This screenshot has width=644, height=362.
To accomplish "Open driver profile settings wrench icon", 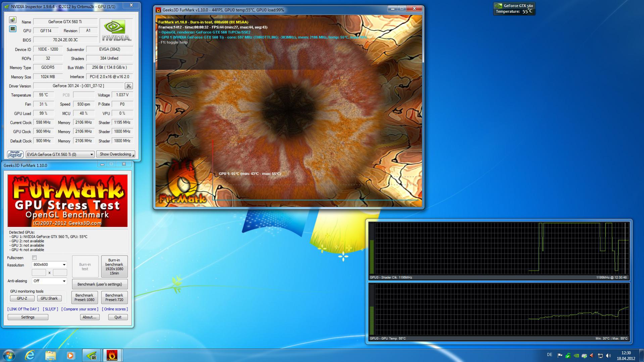I will [x=129, y=86].
